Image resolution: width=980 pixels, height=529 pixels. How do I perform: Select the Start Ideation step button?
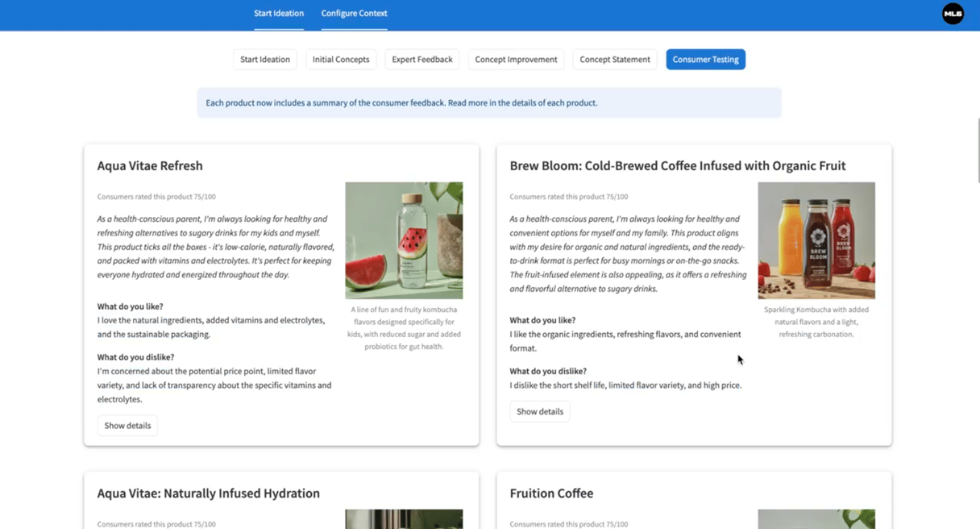click(x=264, y=60)
